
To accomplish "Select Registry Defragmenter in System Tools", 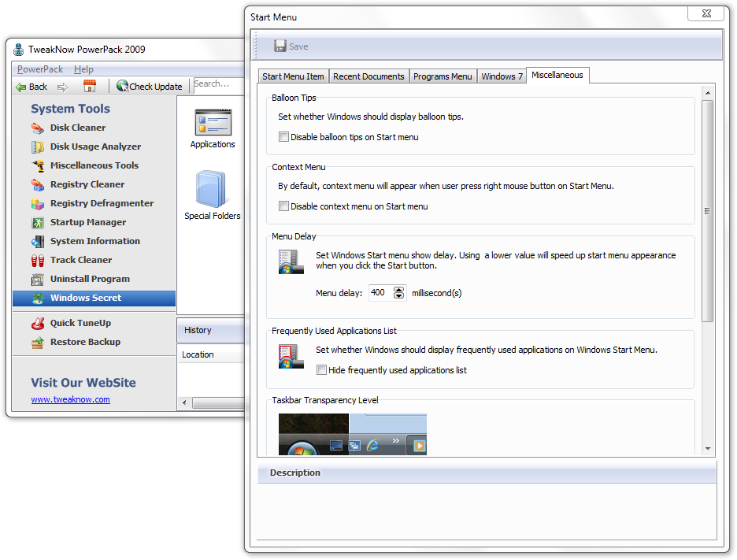I will (x=102, y=203).
